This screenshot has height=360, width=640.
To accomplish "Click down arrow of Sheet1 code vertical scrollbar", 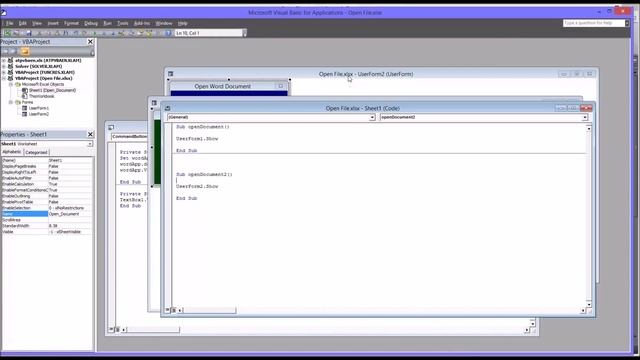I will coord(589,304).
